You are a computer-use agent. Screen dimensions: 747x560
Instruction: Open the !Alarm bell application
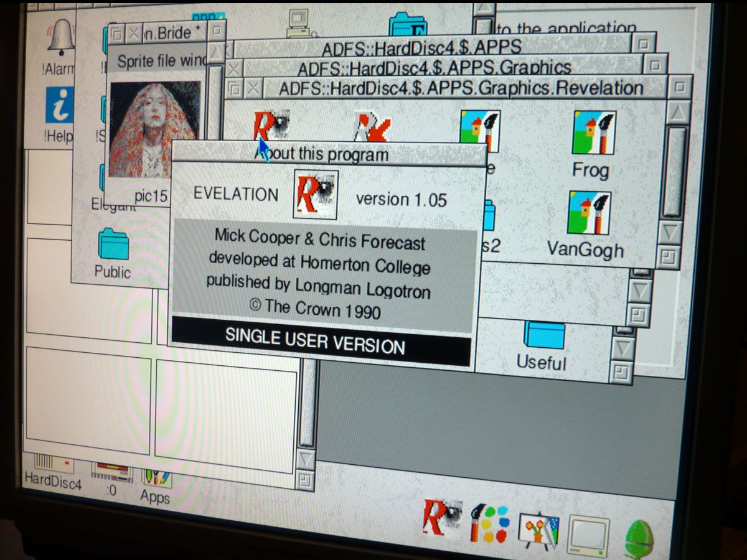pos(60,39)
